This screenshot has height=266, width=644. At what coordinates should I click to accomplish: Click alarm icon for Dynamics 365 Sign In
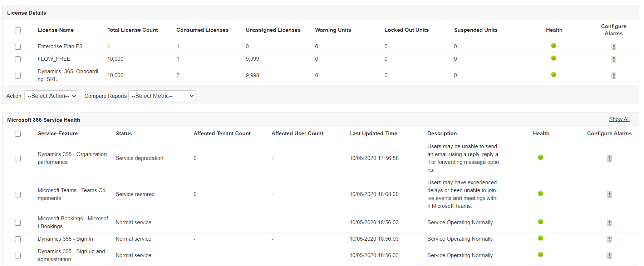[x=609, y=239]
